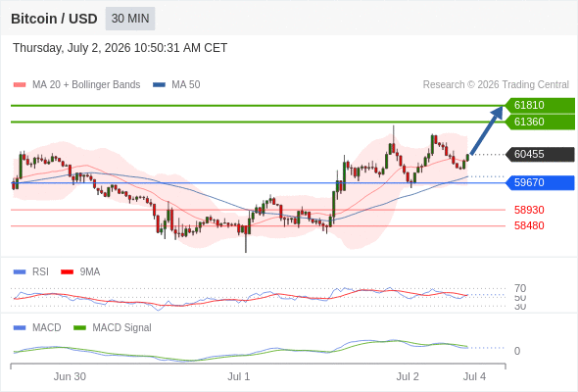Image resolution: width=578 pixels, height=392 pixels.
Task: Click the Research 2026 Trading Central credit
Action: click(496, 85)
